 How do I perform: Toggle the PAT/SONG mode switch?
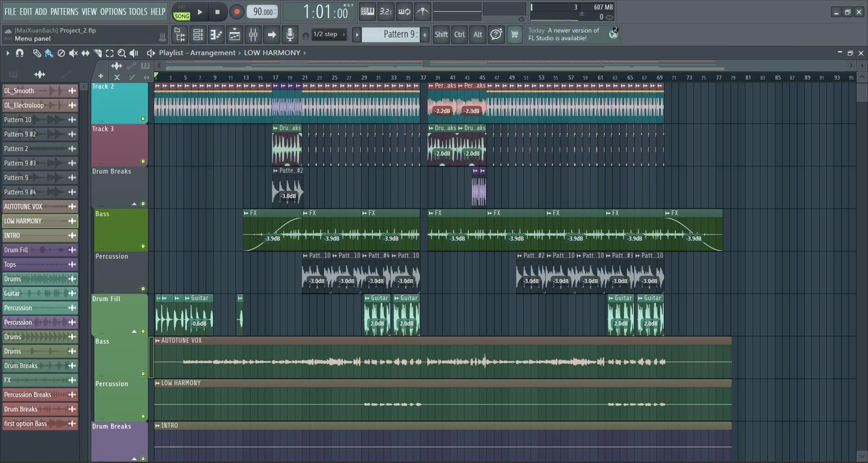[182, 12]
